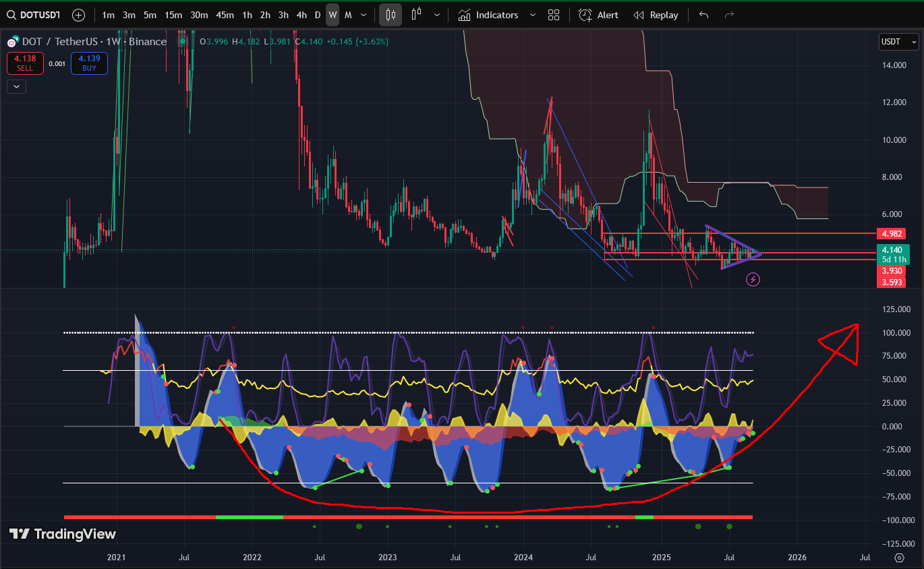Click the add symbol plus icon
924x569 pixels.
(78, 15)
